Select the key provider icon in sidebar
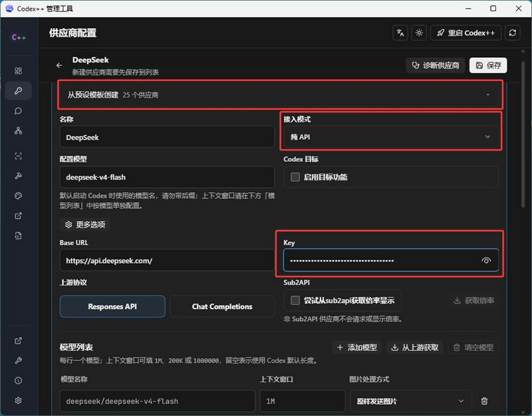 19,91
